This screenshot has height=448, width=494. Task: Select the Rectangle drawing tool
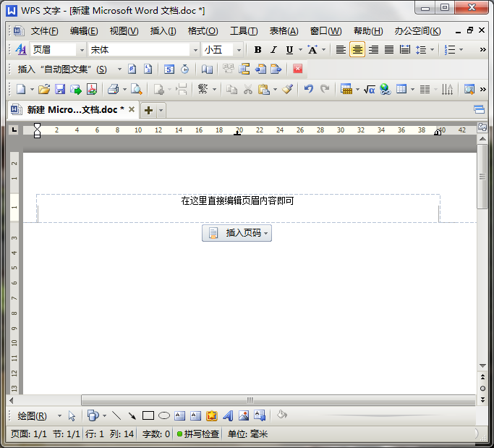[x=148, y=415]
